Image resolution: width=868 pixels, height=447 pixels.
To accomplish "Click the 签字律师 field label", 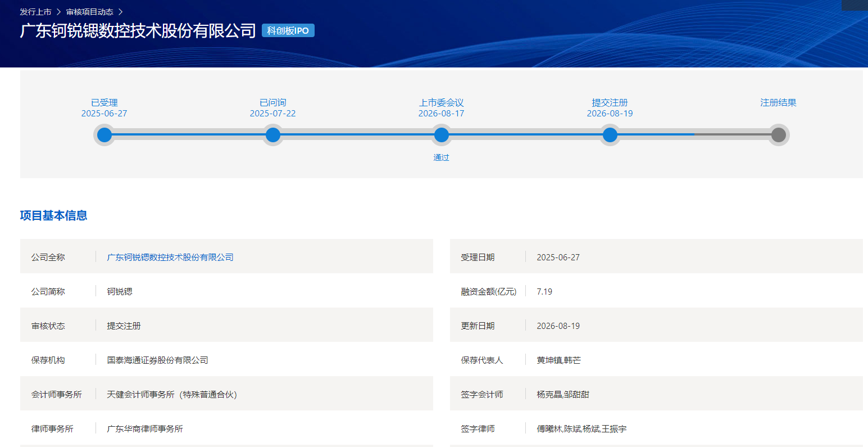I will pos(478,429).
